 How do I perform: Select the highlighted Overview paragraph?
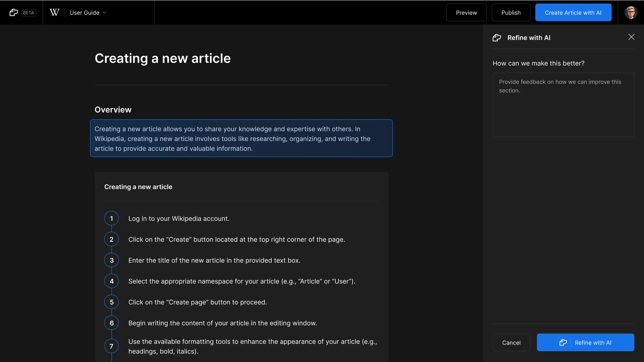(242, 139)
